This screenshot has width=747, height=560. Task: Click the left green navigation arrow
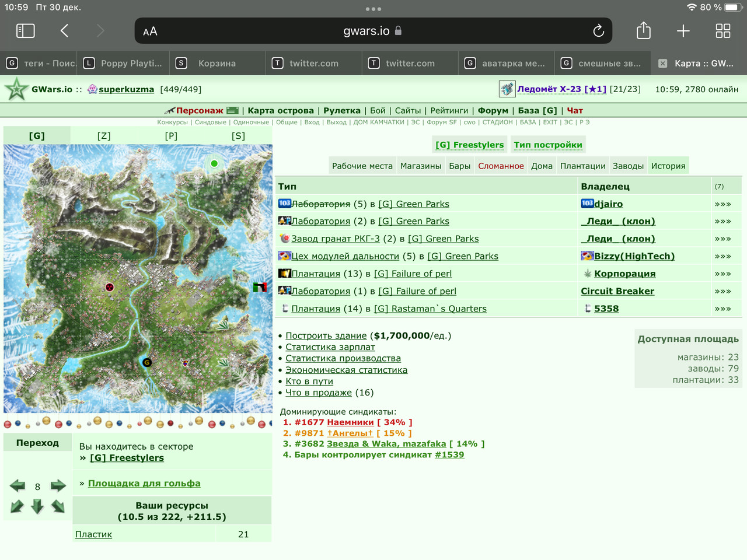pos(18,485)
